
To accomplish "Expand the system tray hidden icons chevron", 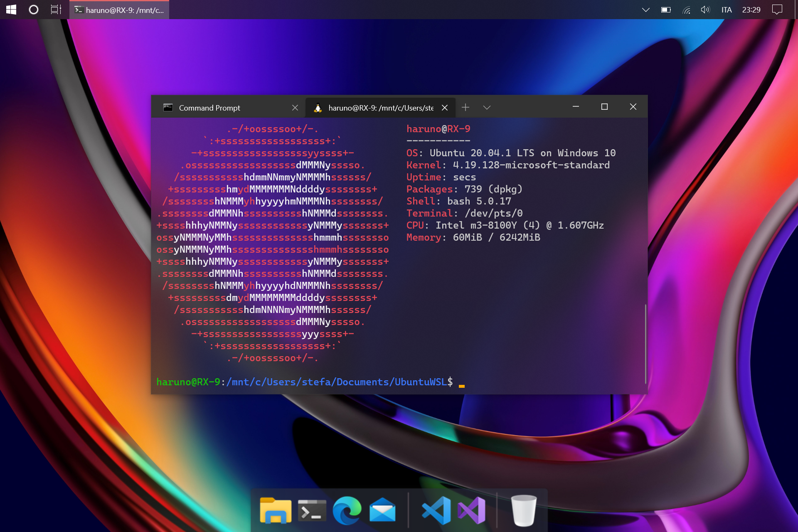I will [645, 10].
